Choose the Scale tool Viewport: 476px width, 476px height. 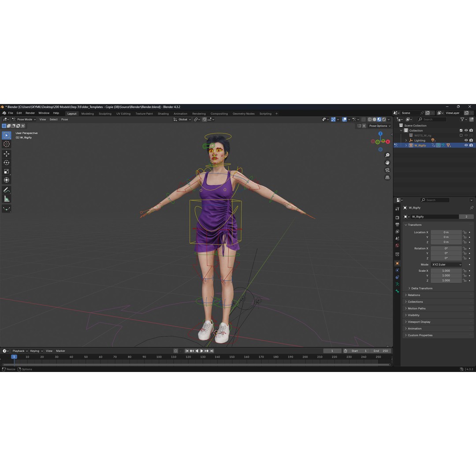pos(6,171)
